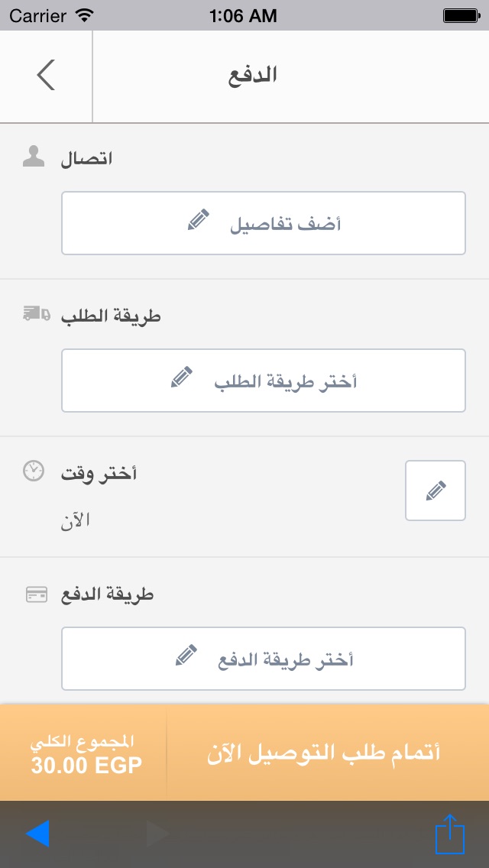Go back using the top-left chevron
The height and width of the screenshot is (868, 489).
click(46, 75)
